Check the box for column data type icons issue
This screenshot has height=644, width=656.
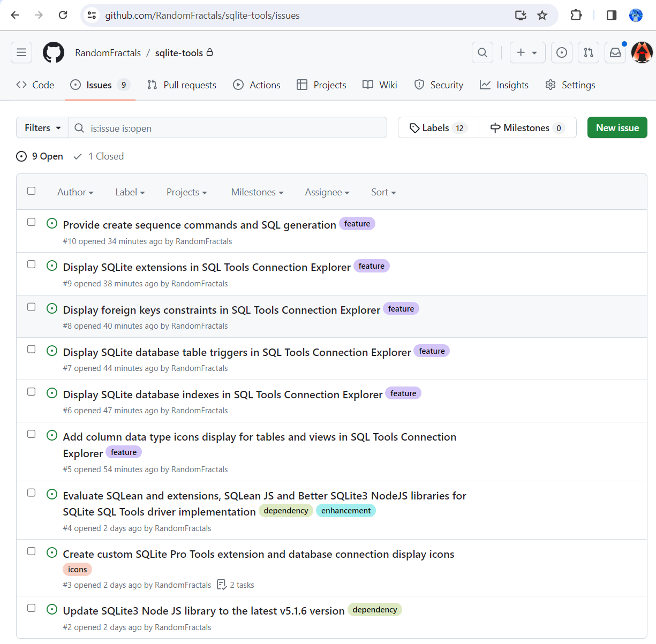coord(32,434)
